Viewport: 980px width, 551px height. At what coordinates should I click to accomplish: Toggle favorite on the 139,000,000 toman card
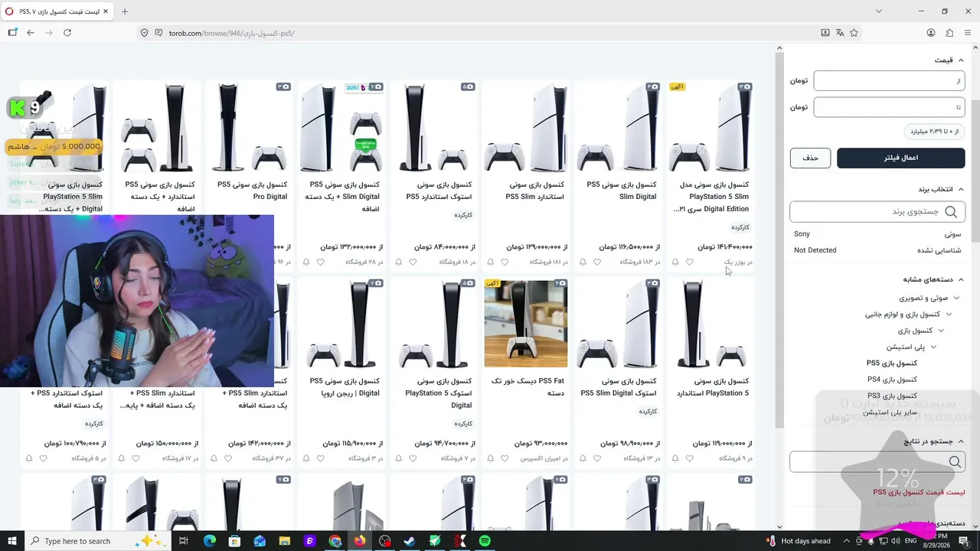click(x=505, y=262)
